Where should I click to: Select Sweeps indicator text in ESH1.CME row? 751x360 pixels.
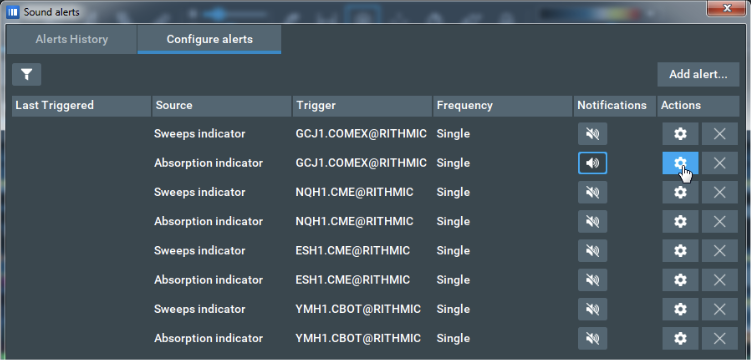(x=199, y=250)
